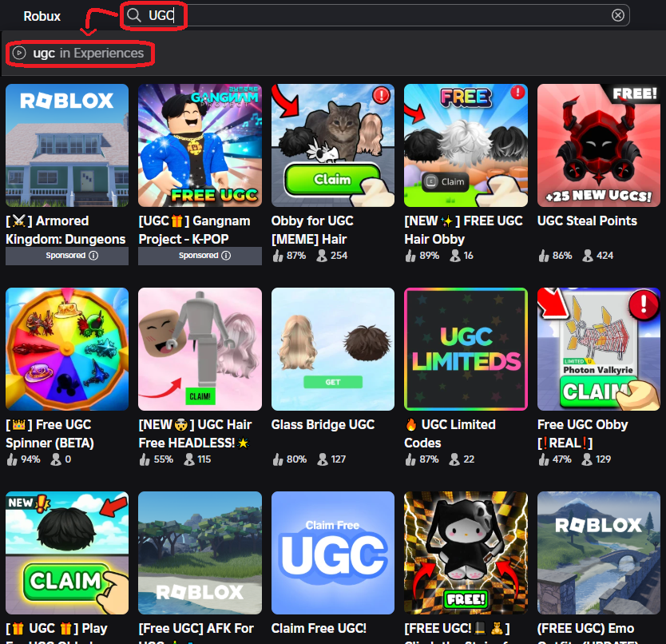The image size is (666, 644).
Task: Open the Free UGC Spinner wheel thumbnail
Action: tap(67, 349)
